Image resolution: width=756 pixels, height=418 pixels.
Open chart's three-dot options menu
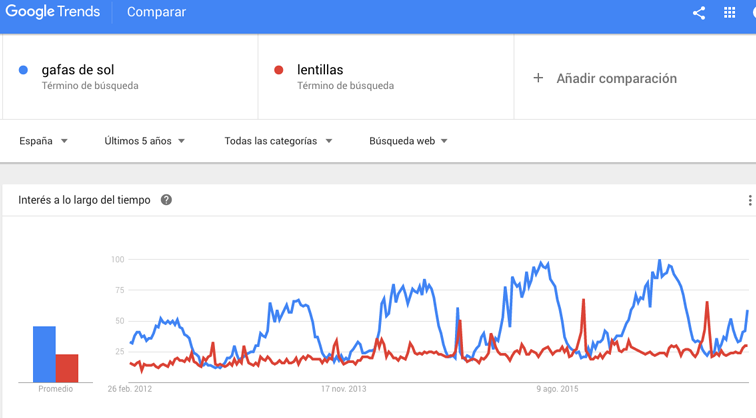pos(749,201)
